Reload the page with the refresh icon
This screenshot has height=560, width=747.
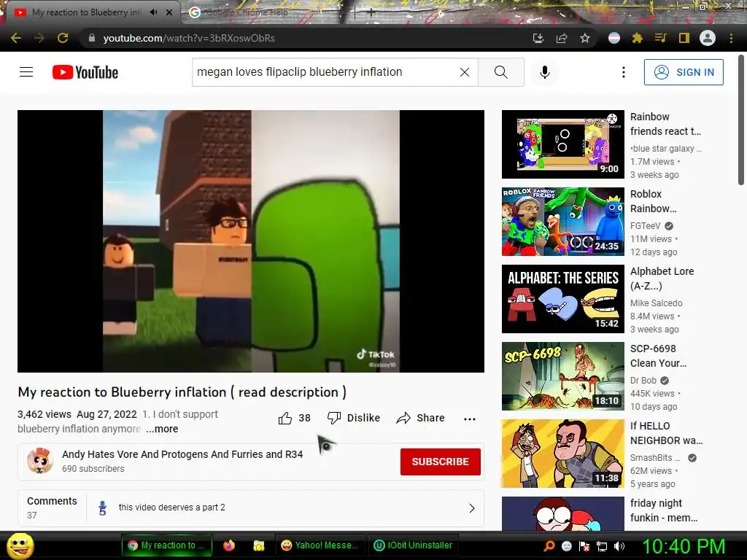click(x=63, y=38)
